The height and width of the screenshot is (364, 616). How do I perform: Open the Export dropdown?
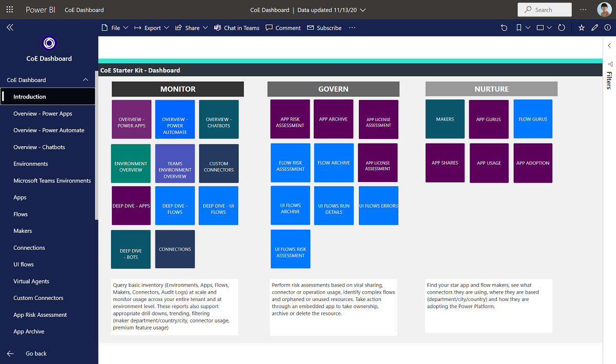[151, 28]
